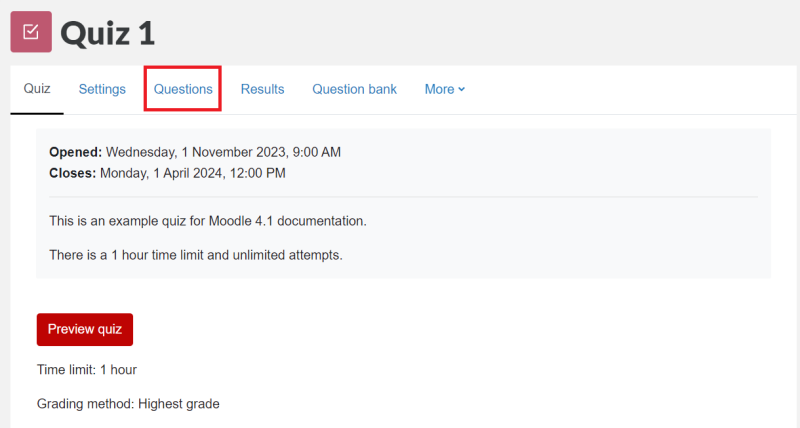The image size is (800, 428).
Task: Click the empty area right of the More tab
Action: click(x=620, y=89)
